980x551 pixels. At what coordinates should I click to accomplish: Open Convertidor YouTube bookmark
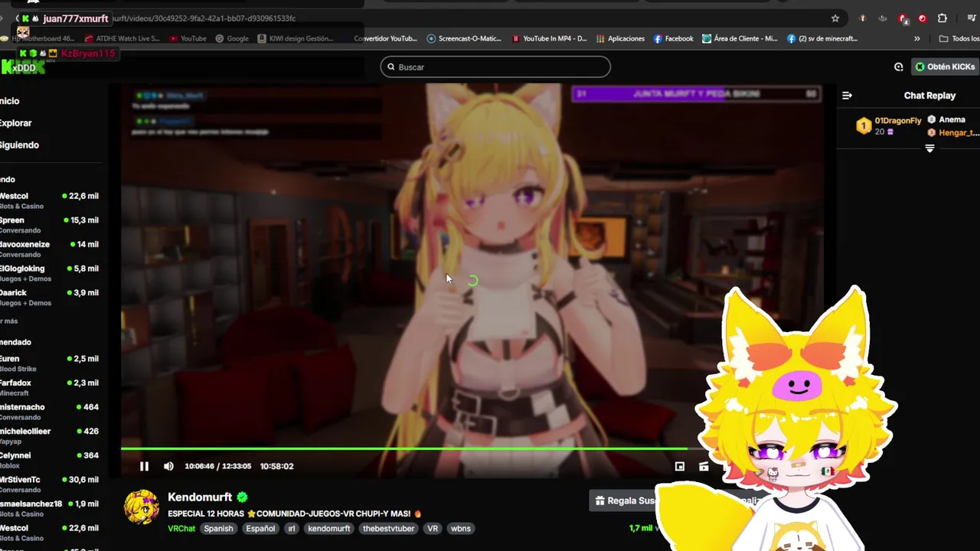point(385,38)
